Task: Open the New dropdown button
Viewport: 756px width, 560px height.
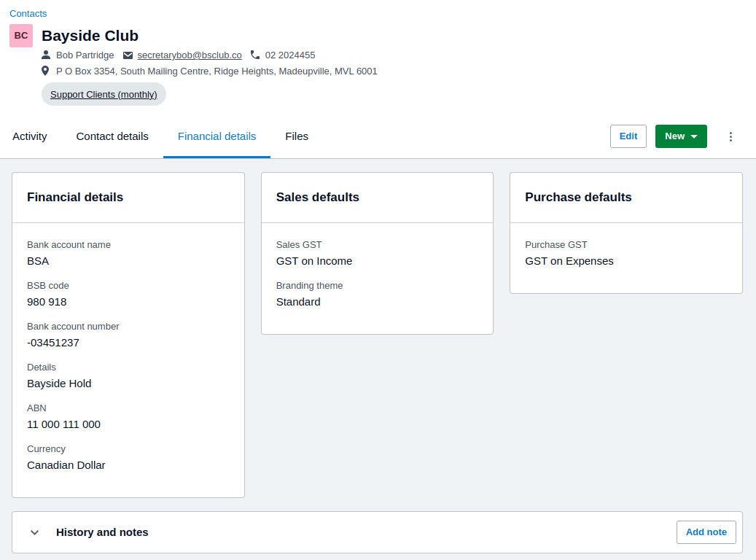Action: [681, 136]
